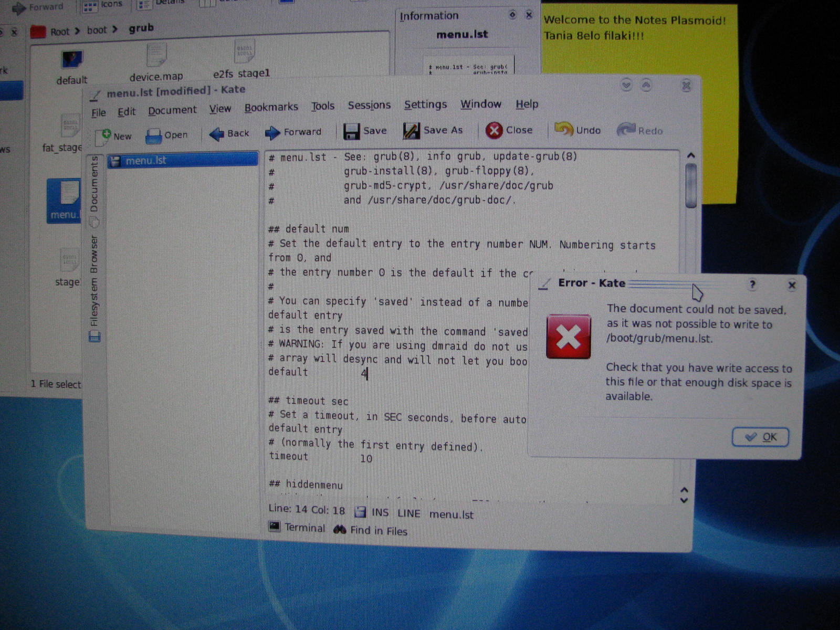Switch to Icons view in the file manager
This screenshot has width=840, height=630.
[102, 5]
